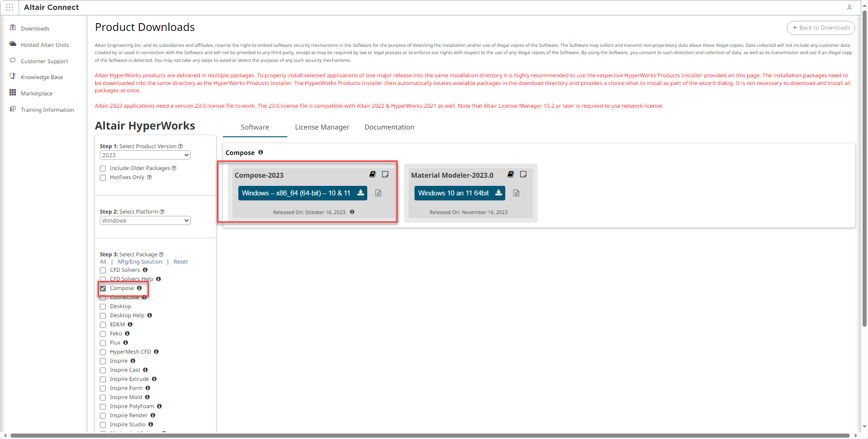Open Training Information in the sidebar
The image size is (868, 439).
47,110
